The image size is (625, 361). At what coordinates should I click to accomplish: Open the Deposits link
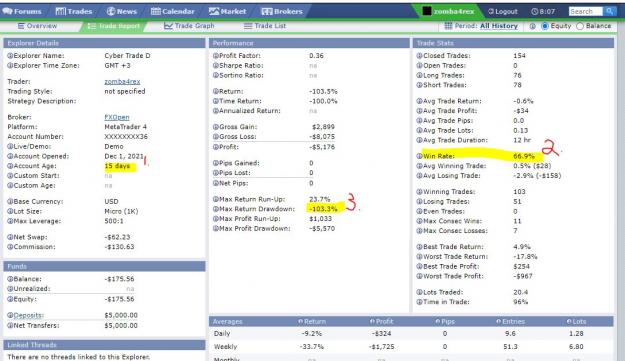pos(28,315)
